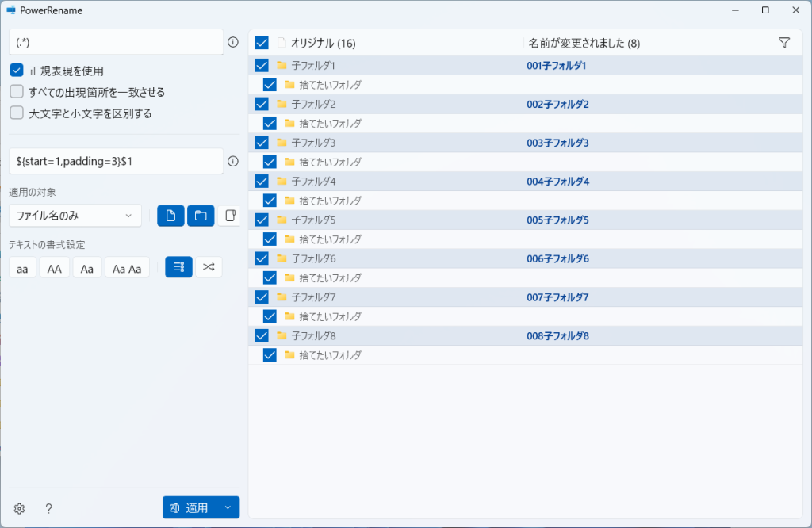This screenshot has height=528, width=812.
Task: Select the Aa Aa title case button
Action: click(x=127, y=269)
